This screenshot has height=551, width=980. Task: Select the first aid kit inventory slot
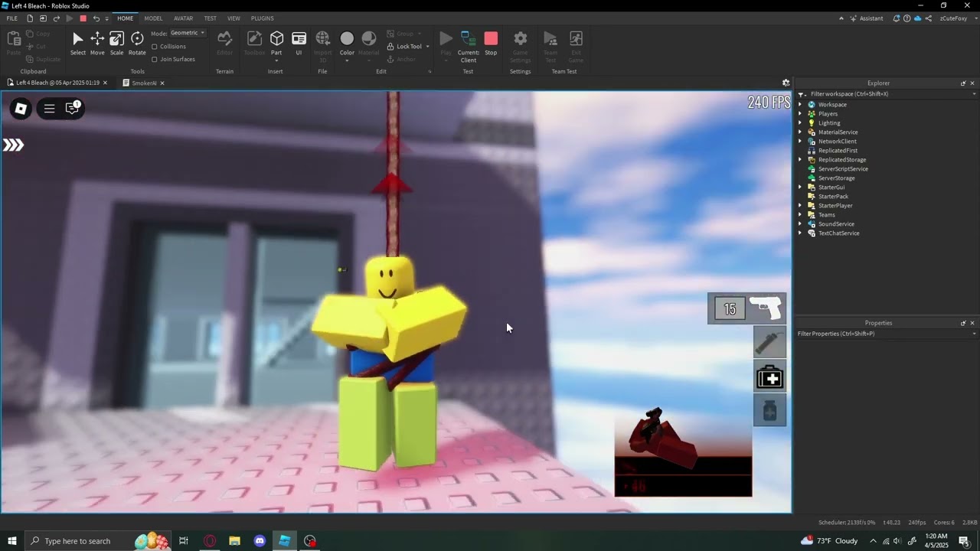[x=769, y=377]
